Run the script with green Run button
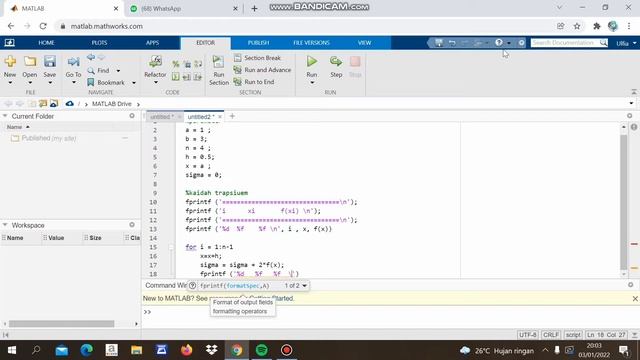 [x=312, y=62]
